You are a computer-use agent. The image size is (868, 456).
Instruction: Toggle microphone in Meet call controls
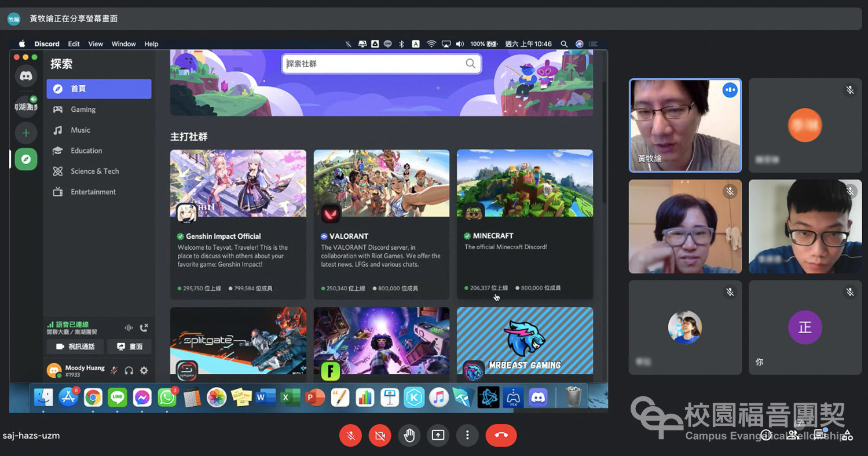pyautogui.click(x=350, y=435)
